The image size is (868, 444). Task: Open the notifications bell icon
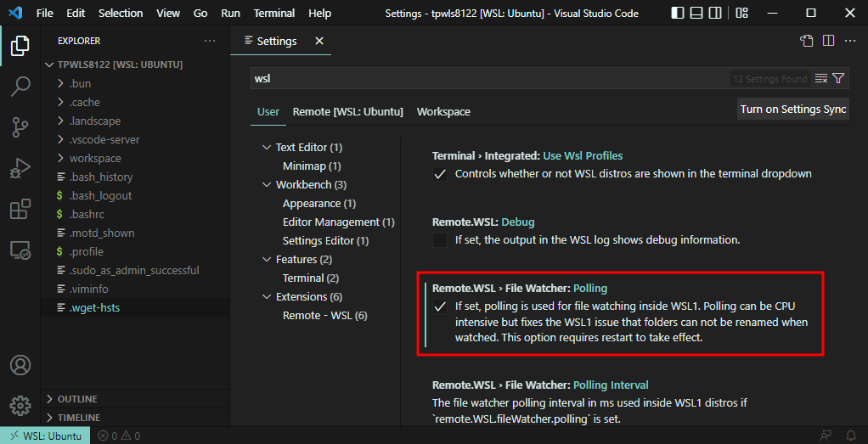point(851,436)
